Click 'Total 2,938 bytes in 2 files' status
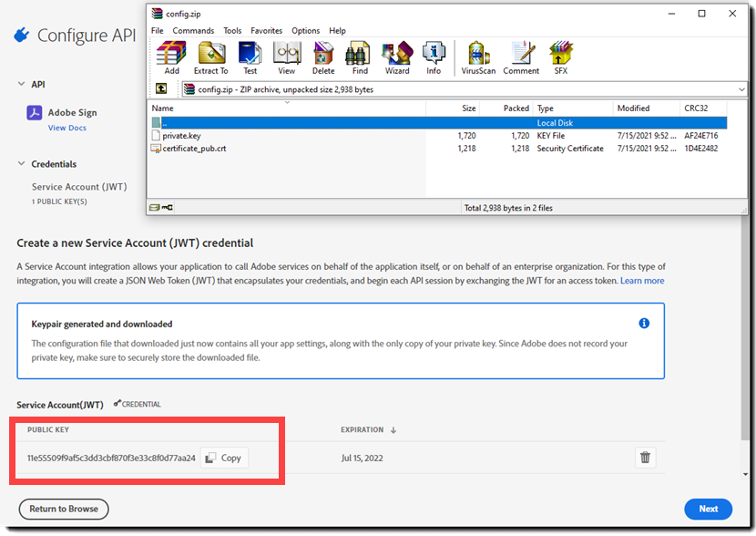The height and width of the screenshot is (536, 756). [x=508, y=208]
